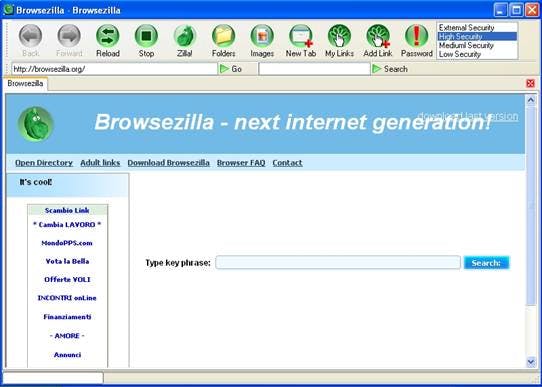Open My Links icon
The width and height of the screenshot is (542, 387).
click(339, 36)
